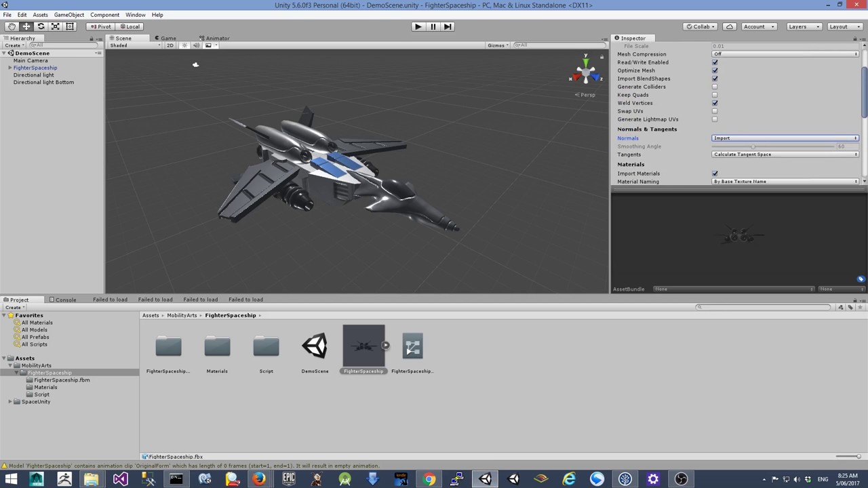Adjust the project icon size slider
Screen dimensions: 868x488
[x=848, y=457]
